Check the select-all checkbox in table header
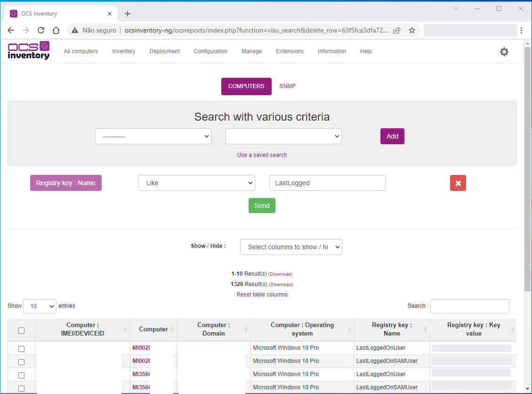 tap(21, 329)
